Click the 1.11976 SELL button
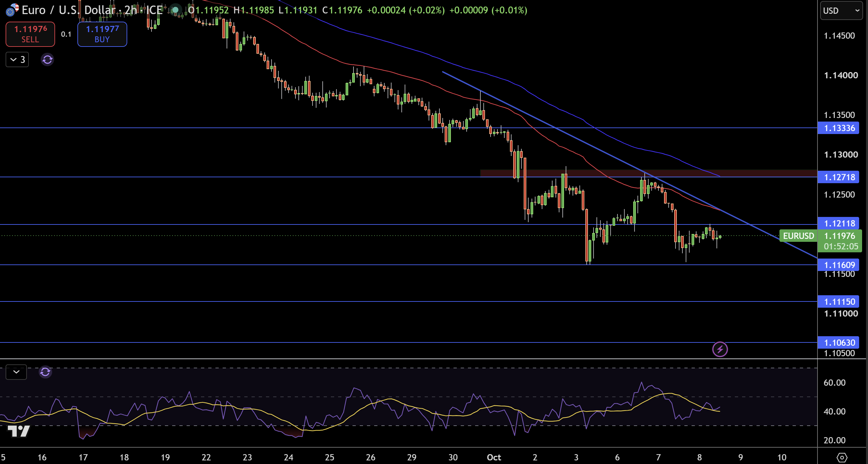The width and height of the screenshot is (868, 464). click(x=30, y=34)
